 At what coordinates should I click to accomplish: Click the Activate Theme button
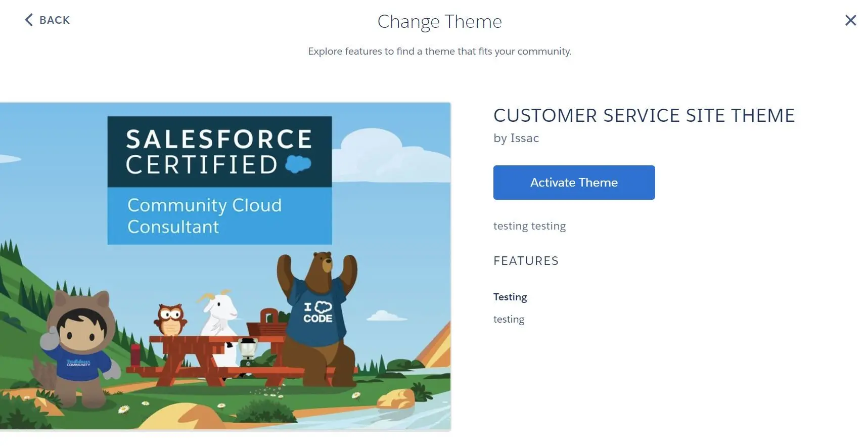pos(574,183)
